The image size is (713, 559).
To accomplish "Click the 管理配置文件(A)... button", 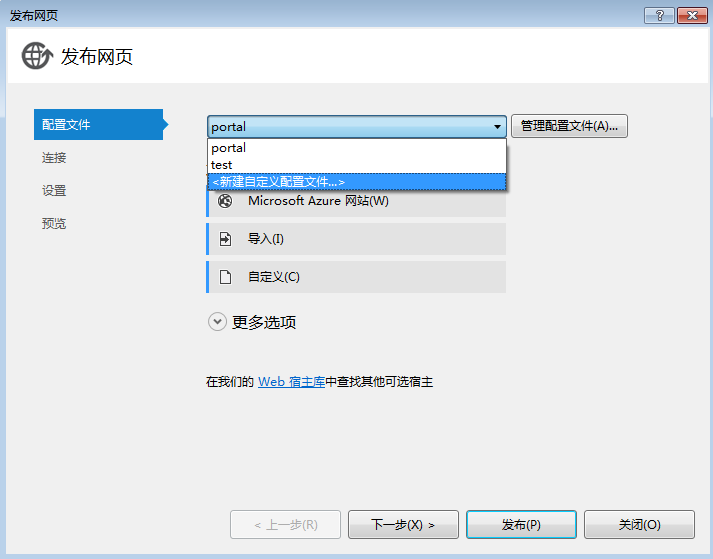I will point(569,126).
